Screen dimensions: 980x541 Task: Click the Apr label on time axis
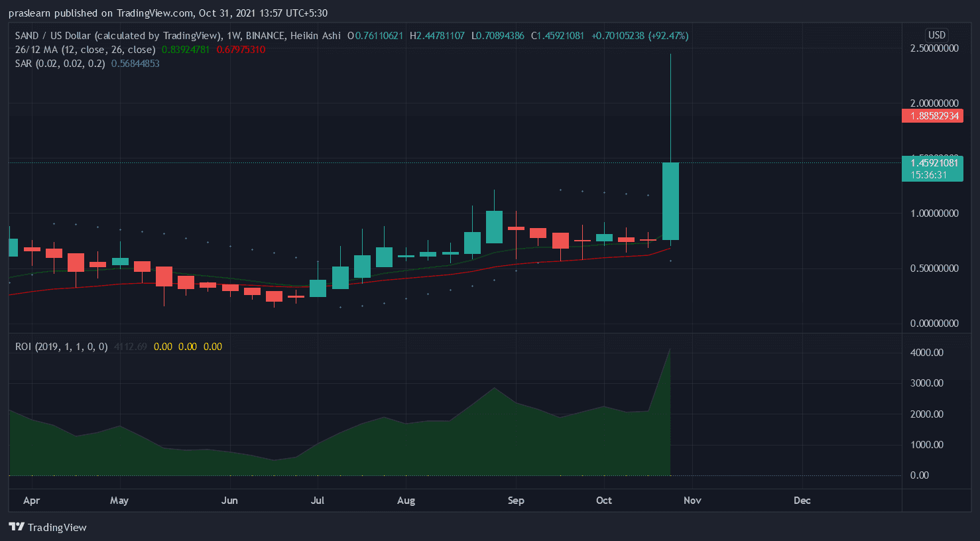(x=31, y=501)
